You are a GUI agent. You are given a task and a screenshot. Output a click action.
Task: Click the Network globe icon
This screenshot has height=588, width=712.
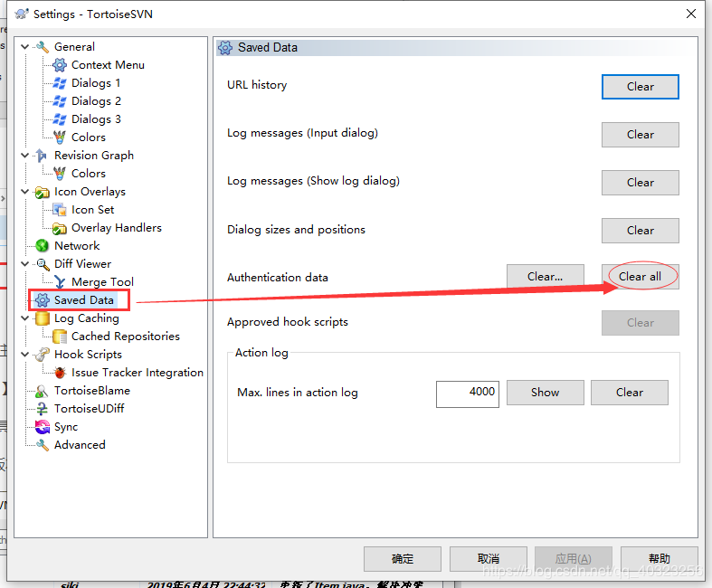[x=43, y=246]
